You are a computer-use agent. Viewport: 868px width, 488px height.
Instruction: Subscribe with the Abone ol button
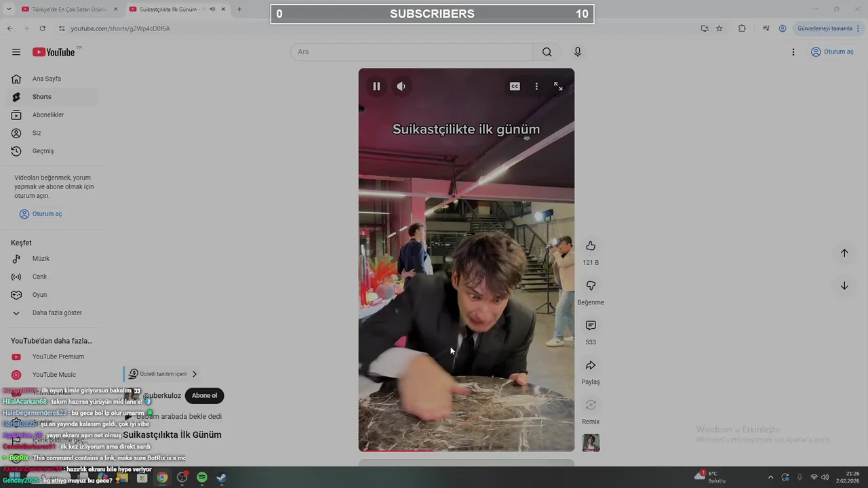coord(204,396)
